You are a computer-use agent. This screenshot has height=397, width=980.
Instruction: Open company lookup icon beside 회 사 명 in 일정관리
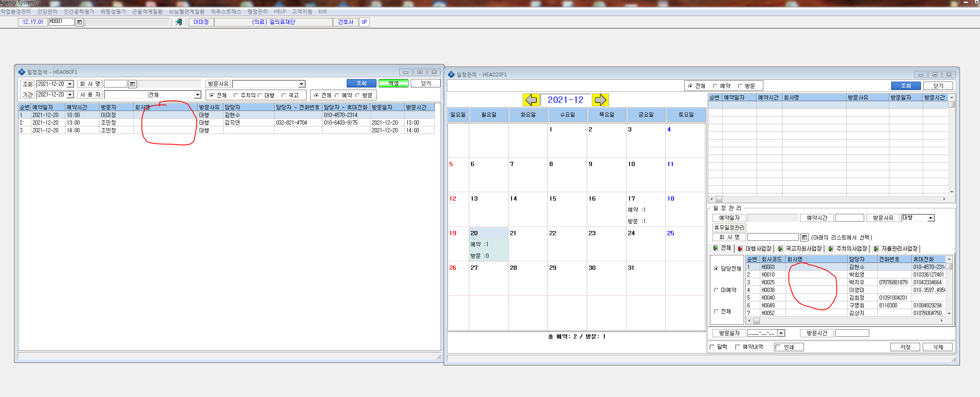click(804, 237)
